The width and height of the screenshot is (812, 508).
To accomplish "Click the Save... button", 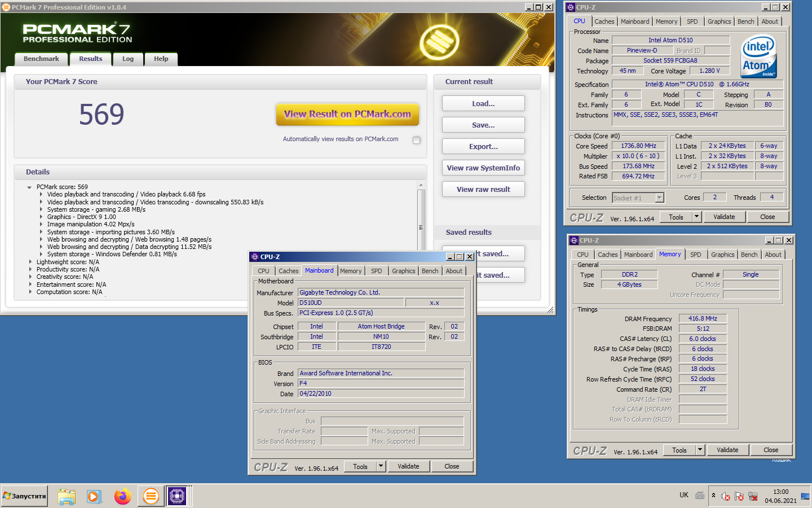I will pyautogui.click(x=483, y=125).
